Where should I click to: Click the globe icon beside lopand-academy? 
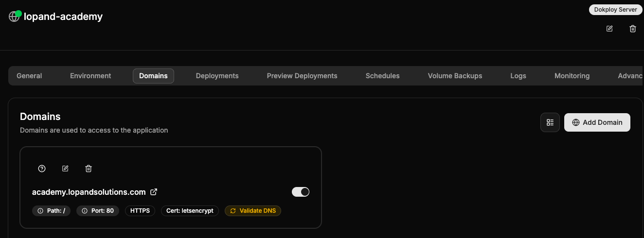14,17
